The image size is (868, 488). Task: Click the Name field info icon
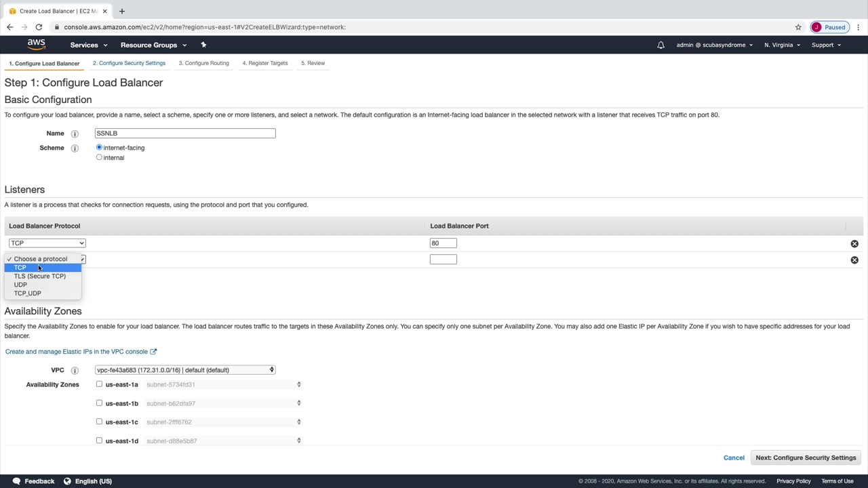75,134
